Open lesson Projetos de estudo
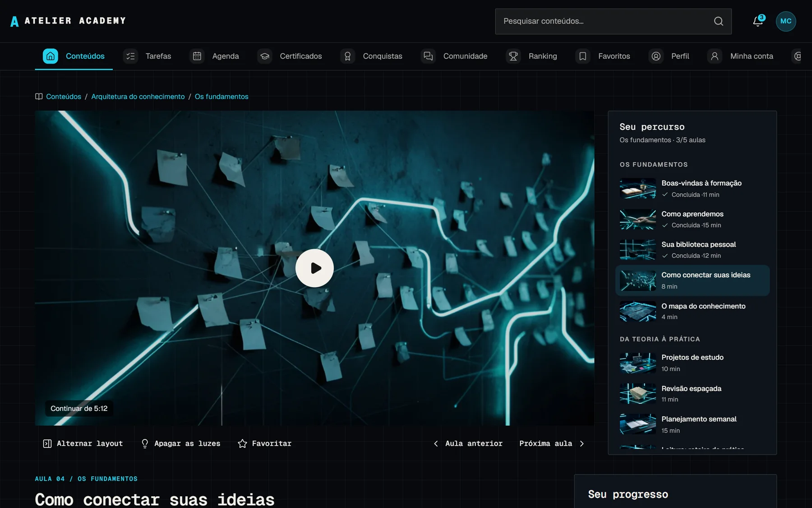Screen dimensions: 812x508 click(692, 363)
